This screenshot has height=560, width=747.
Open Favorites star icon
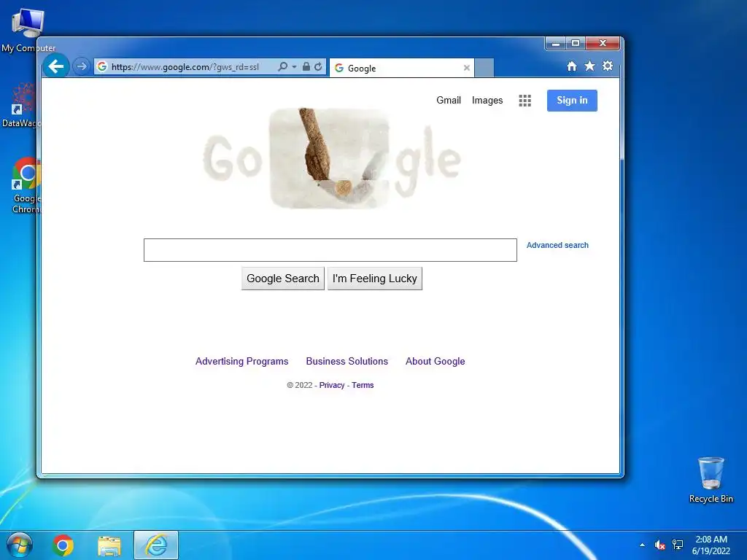point(589,66)
